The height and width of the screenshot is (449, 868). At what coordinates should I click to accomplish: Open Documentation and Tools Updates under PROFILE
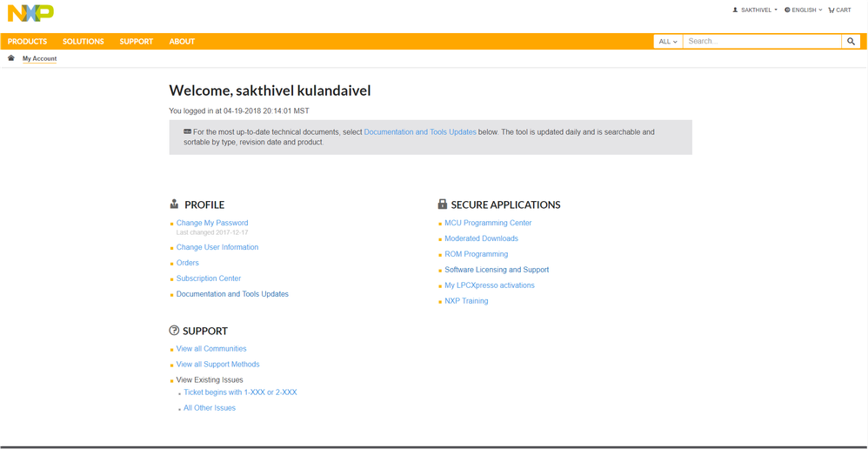tap(232, 294)
